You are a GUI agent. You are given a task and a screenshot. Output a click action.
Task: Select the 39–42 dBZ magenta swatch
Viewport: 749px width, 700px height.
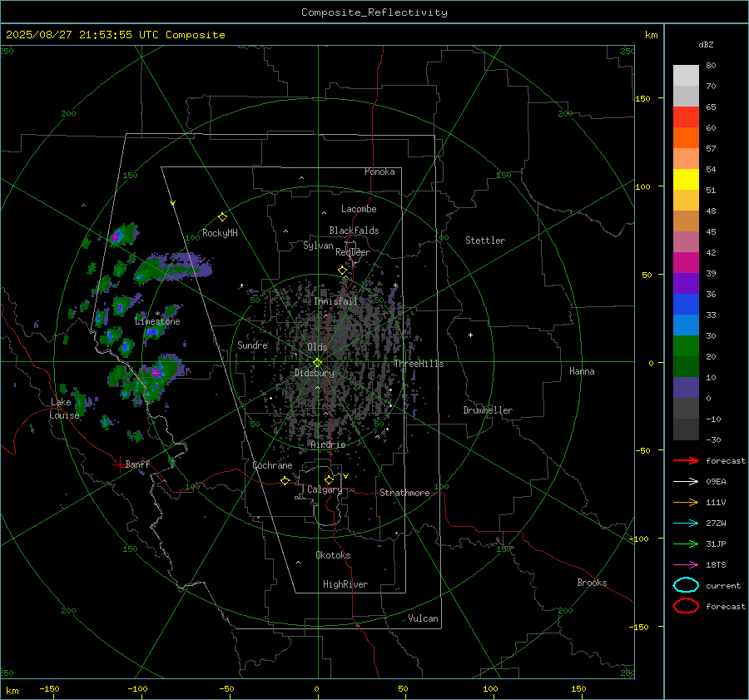[x=686, y=263]
